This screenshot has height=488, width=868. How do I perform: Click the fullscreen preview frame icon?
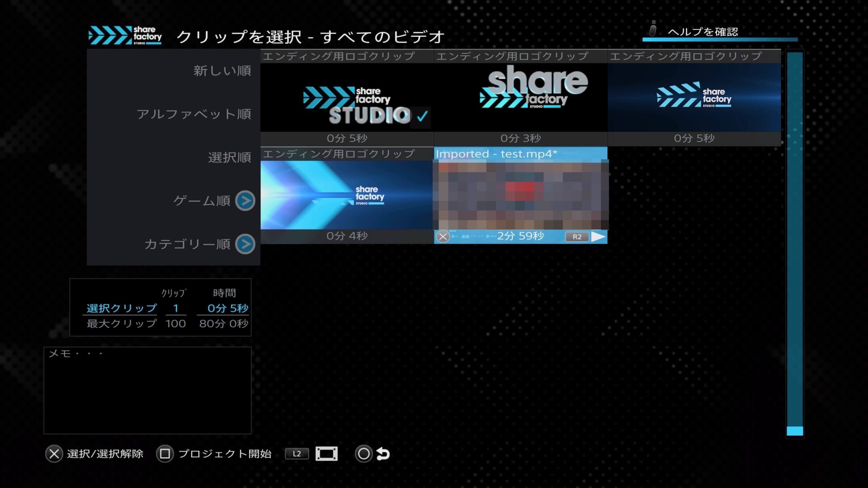[x=327, y=454]
